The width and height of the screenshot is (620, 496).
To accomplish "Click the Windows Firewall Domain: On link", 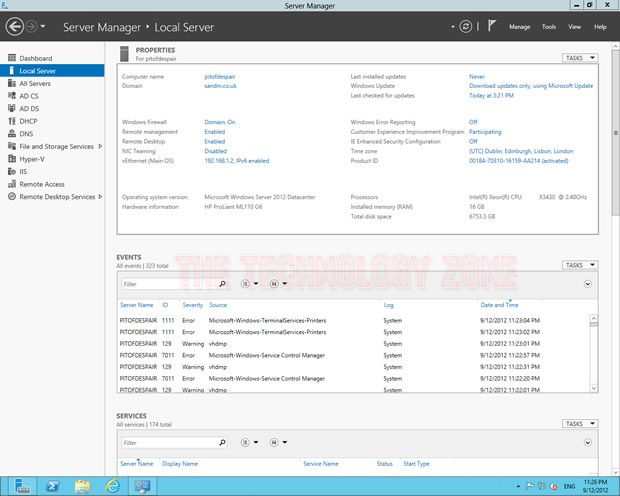I will [220, 122].
